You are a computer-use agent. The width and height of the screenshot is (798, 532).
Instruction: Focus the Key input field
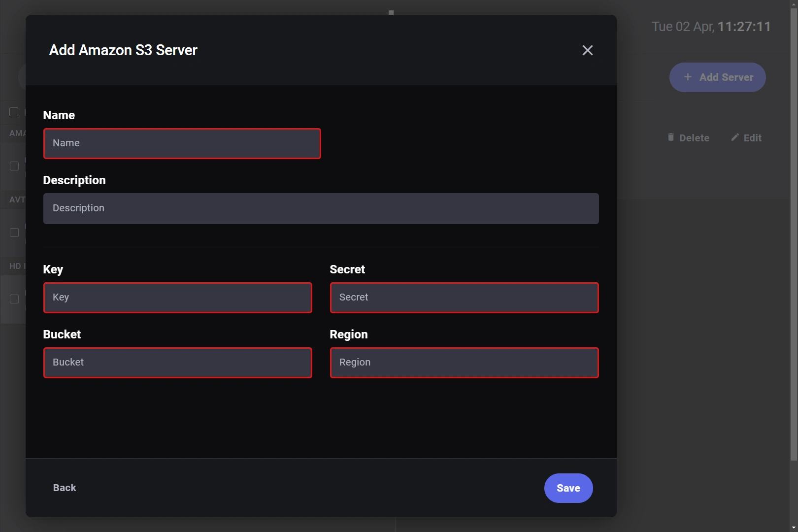(x=178, y=298)
